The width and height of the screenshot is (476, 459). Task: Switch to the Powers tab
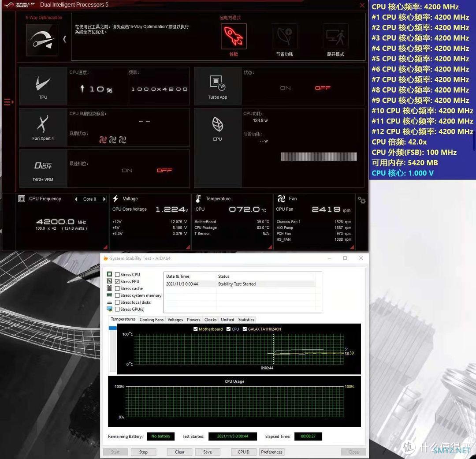click(x=193, y=320)
